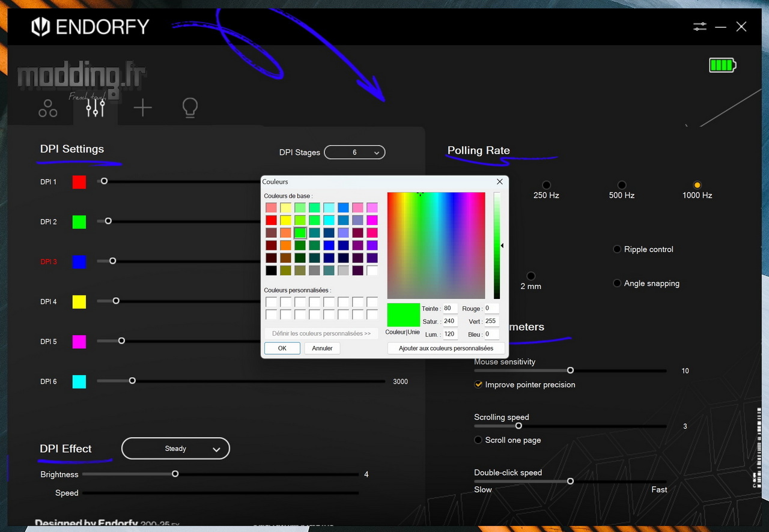The height and width of the screenshot is (532, 769).
Task: Click the Polling Rate heading
Action: click(479, 151)
